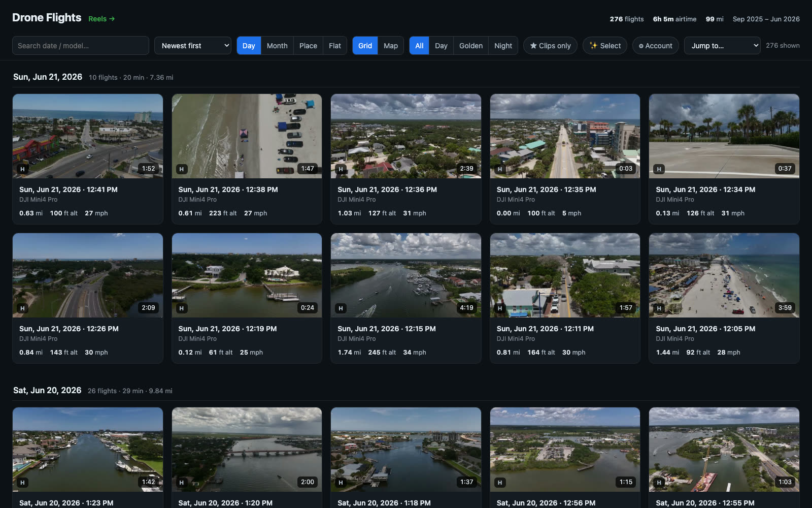This screenshot has width=812, height=508.
Task: Click the Sun, Jun 21, 2026 day header
Action: [48, 77]
